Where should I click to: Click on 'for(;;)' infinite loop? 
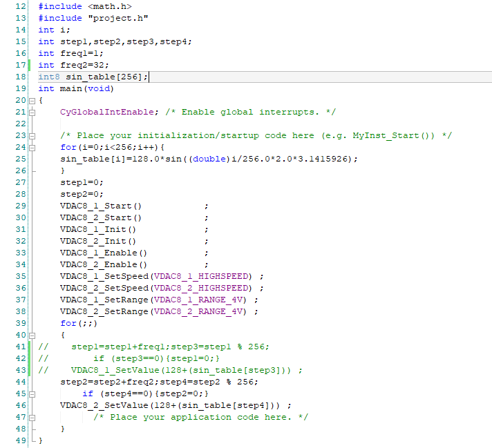point(79,323)
